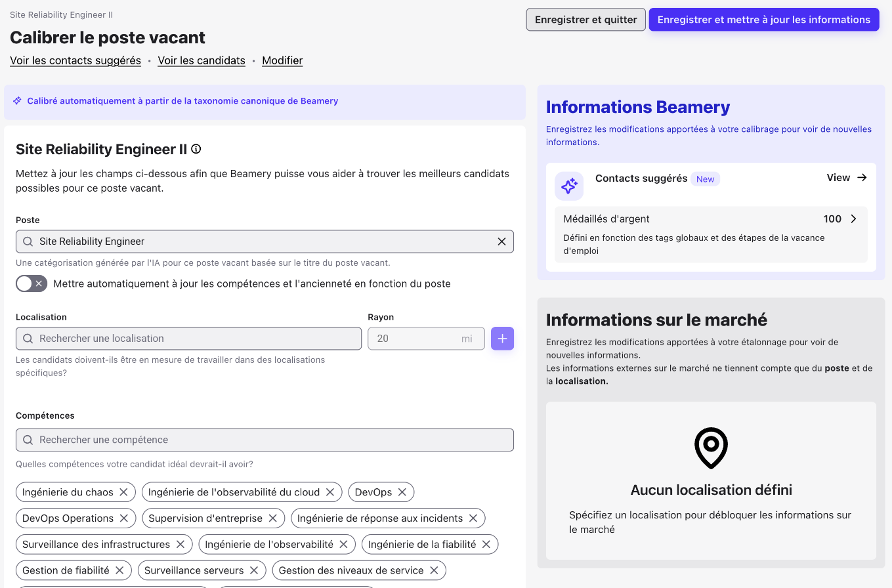The image size is (892, 588).
Task: Remove Surveillance des infrastructures skill tag
Action: 180,545
